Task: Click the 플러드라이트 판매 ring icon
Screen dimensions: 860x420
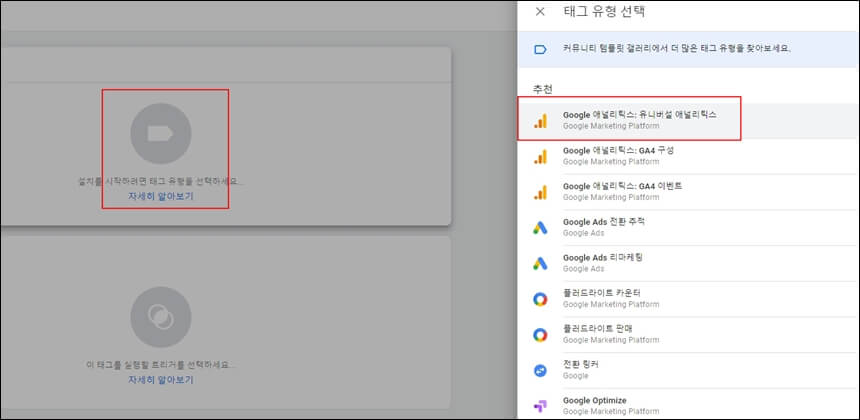Action: click(x=540, y=334)
